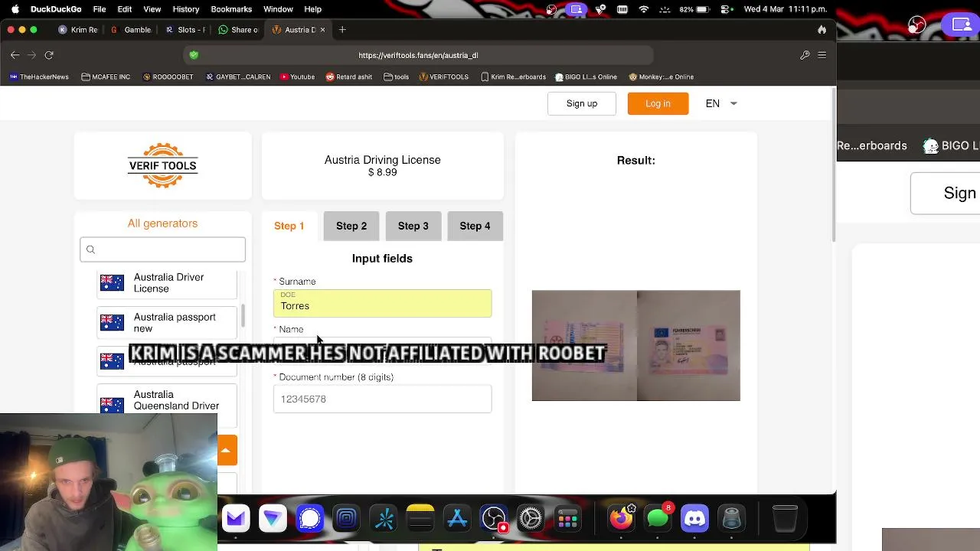Switch to the Step 3 tab
Image resolution: width=980 pixels, height=551 pixels.
click(x=413, y=226)
